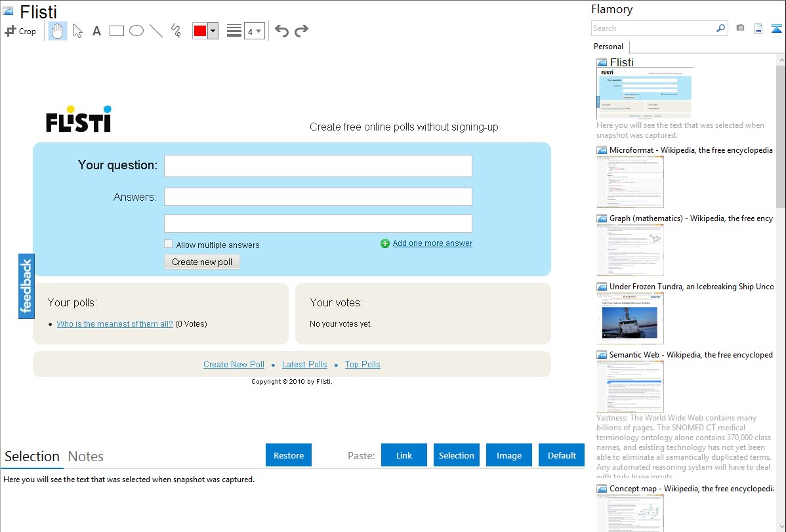786x532 pixels.
Task: Click into the Your question field
Action: click(318, 166)
